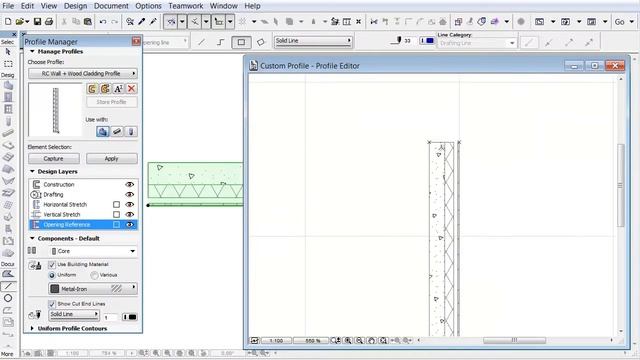The height and width of the screenshot is (360, 640).
Task: Enable Use with Column icon
Action: [131, 131]
